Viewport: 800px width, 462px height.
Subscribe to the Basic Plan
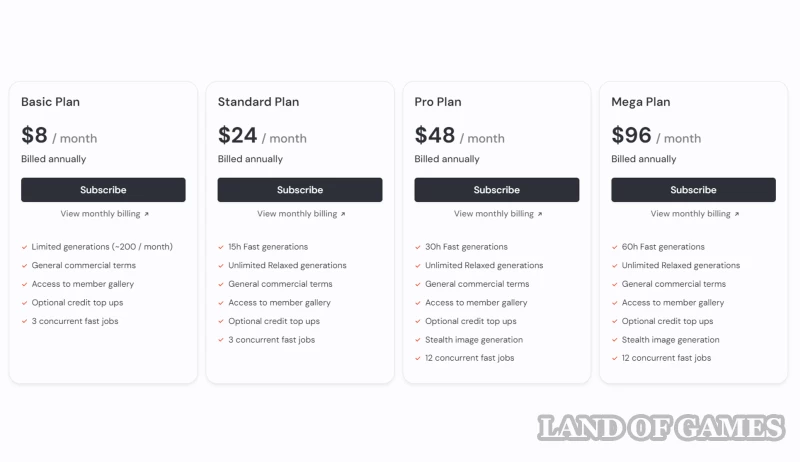click(103, 190)
